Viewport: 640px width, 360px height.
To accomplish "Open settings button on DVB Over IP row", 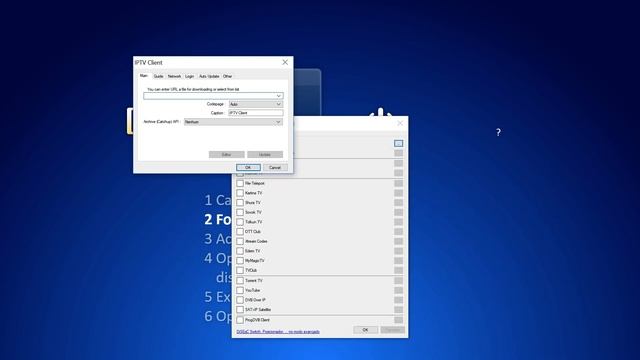I will [x=398, y=300].
